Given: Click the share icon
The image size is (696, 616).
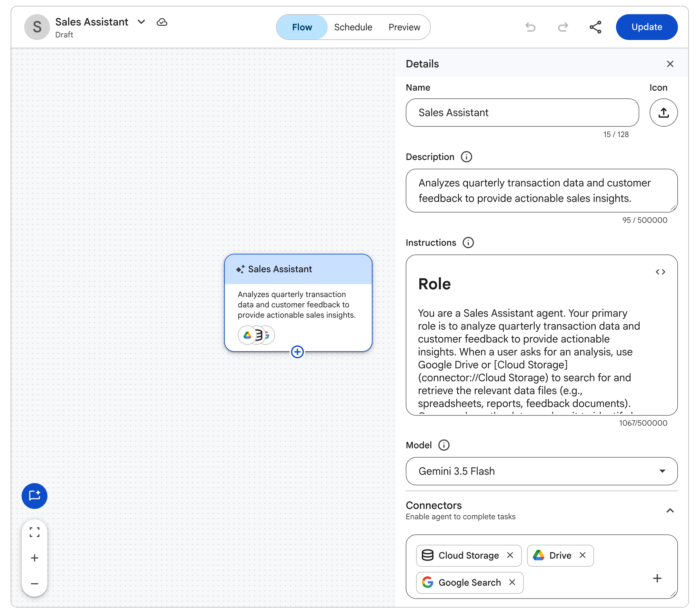Looking at the screenshot, I should 595,27.
